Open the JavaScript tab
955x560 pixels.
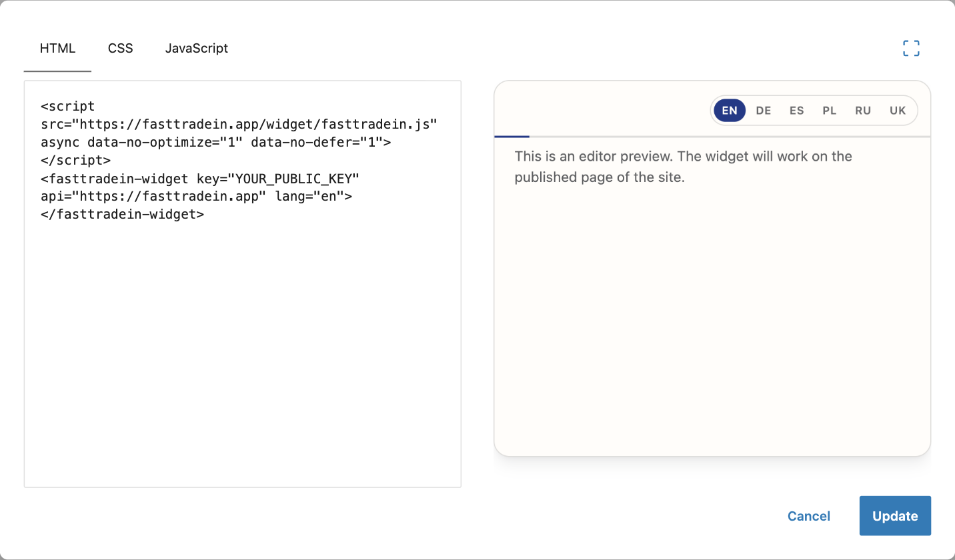pos(197,48)
